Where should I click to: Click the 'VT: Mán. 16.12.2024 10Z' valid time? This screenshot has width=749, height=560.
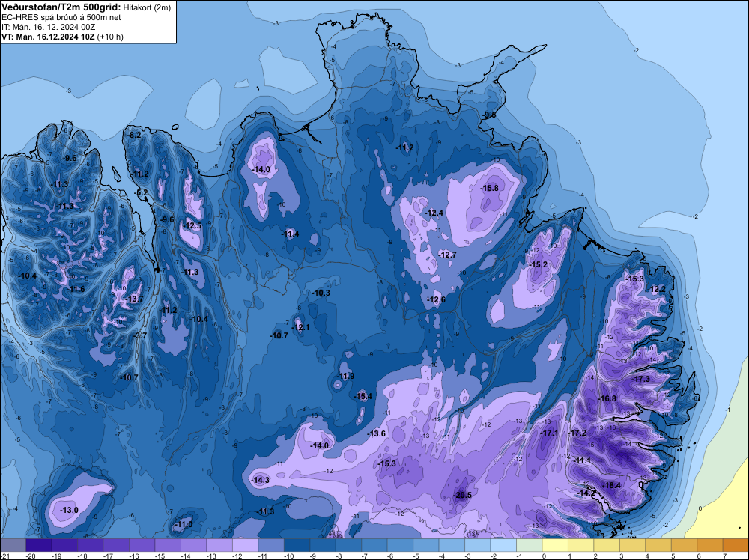48,37
